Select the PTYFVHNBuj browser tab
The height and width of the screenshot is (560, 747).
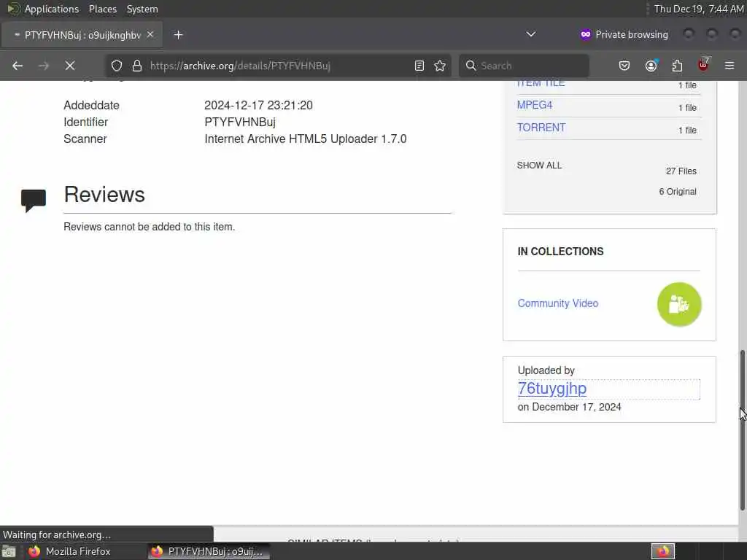[x=82, y=35]
